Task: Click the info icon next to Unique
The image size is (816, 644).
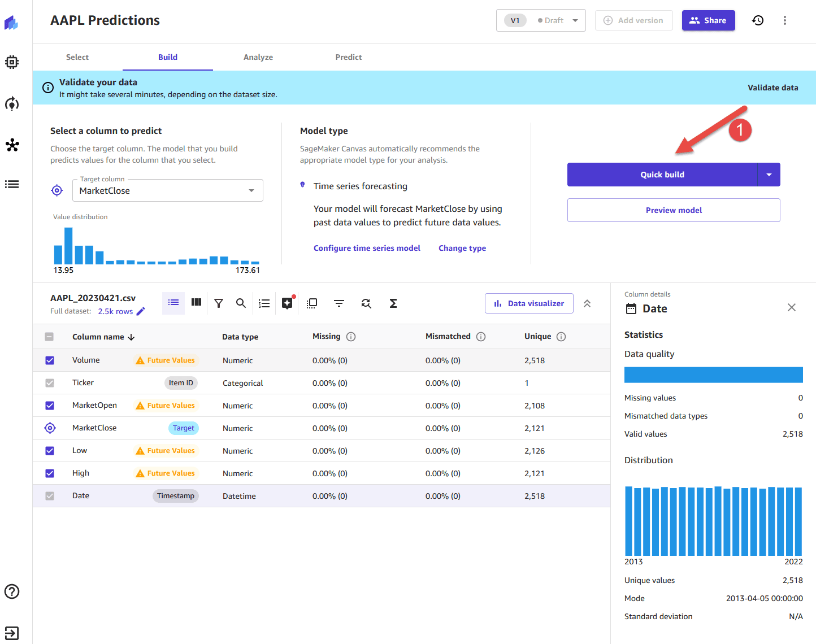Action: click(x=561, y=337)
